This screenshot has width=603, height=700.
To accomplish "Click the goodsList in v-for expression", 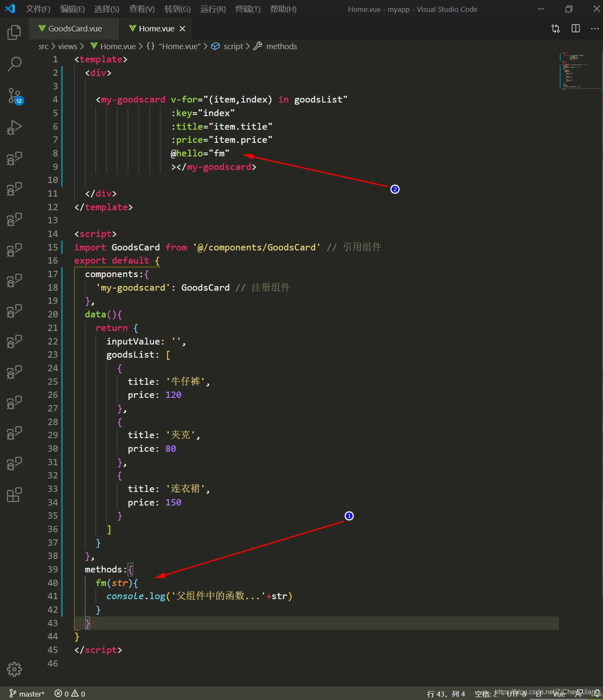I will click(x=318, y=99).
